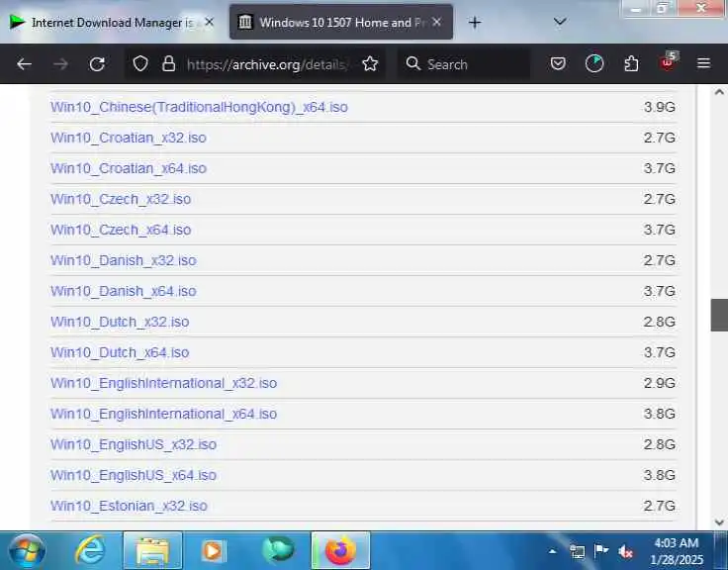Open the Win10_Croatian_x32.iso link

pyautogui.click(x=129, y=138)
